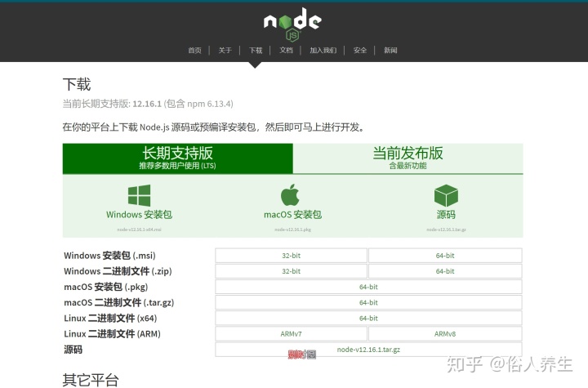Click node-v12.16.1.tar.gz text under 源码 icon

[x=446, y=230]
